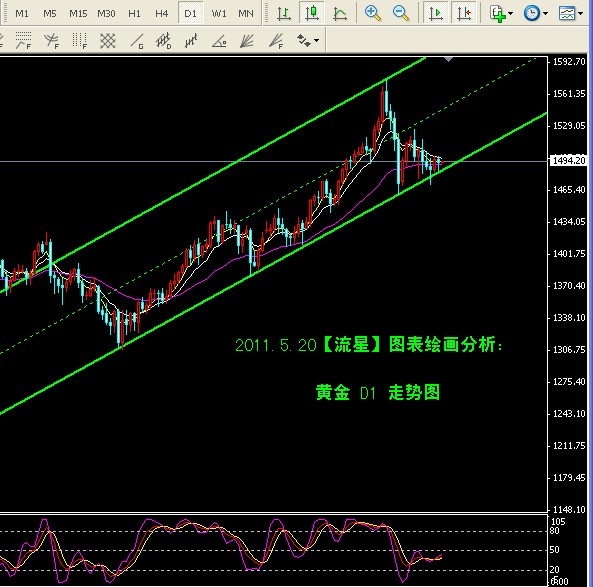Select the H4 timeframe button
Screen dimensions: 593x587
[x=161, y=14]
